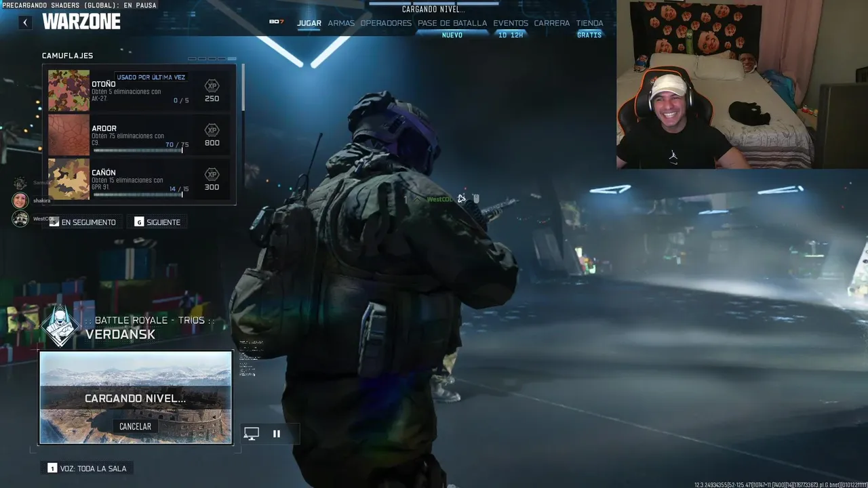The width and height of the screenshot is (868, 488).
Task: Click the Battle Royale operator mode icon
Action: click(60, 327)
